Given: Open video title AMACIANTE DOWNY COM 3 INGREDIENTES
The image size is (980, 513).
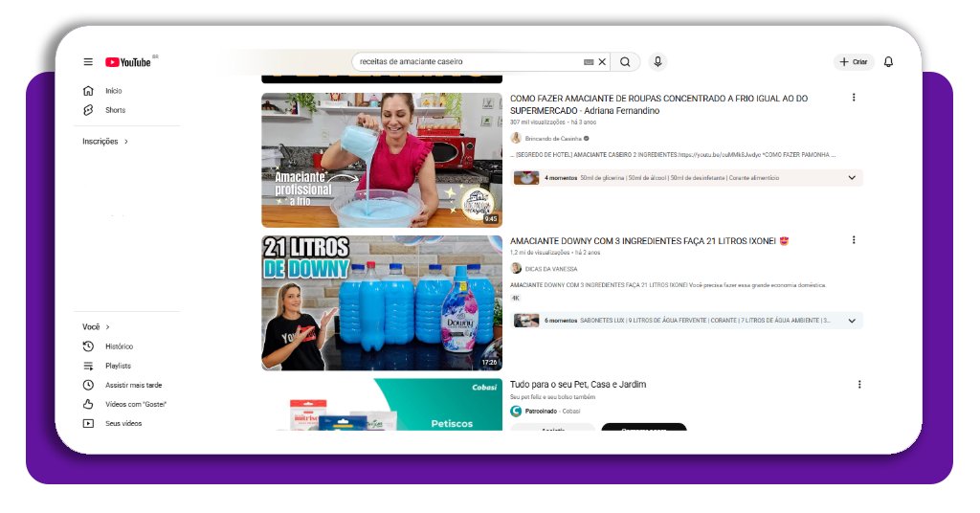Looking at the screenshot, I should 649,240.
